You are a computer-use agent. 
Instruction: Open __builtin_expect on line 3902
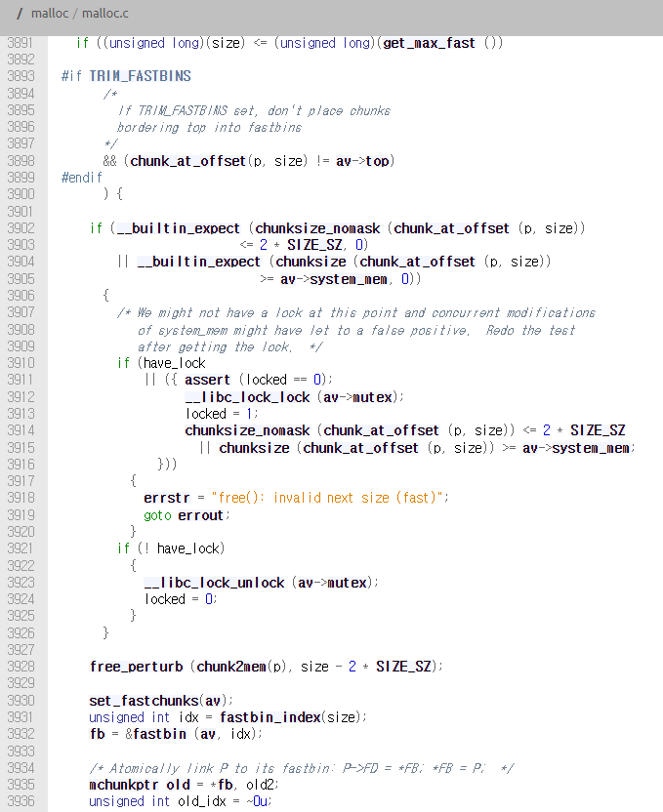tap(178, 228)
